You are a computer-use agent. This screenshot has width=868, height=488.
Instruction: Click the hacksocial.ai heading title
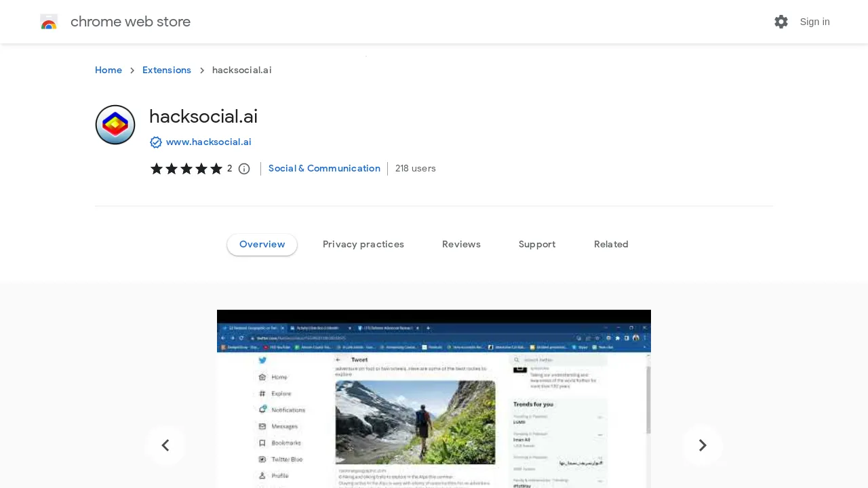pyautogui.click(x=203, y=117)
